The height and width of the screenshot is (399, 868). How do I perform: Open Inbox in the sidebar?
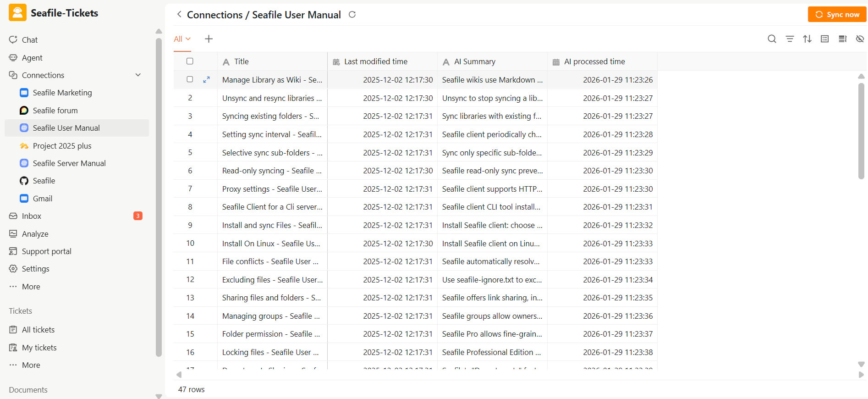coord(77,216)
